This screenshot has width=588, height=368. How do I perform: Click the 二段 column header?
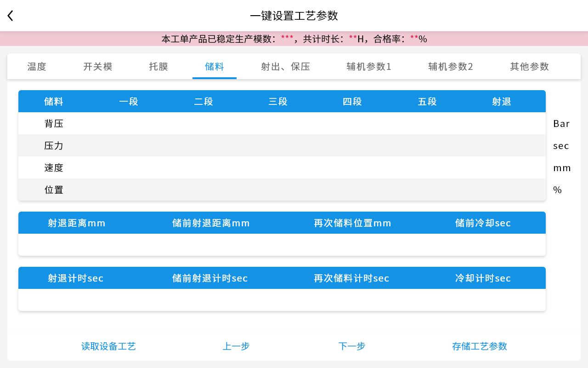pos(204,101)
